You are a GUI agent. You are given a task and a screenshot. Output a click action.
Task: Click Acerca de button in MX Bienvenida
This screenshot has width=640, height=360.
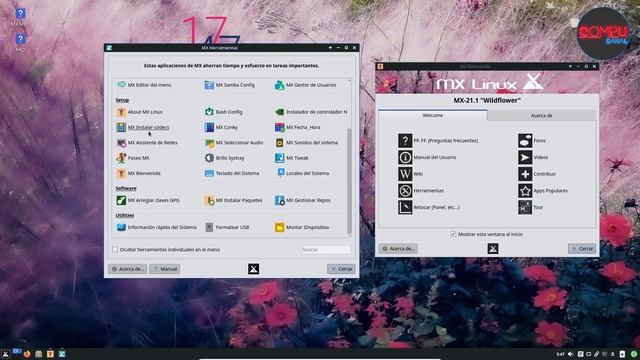click(398, 249)
